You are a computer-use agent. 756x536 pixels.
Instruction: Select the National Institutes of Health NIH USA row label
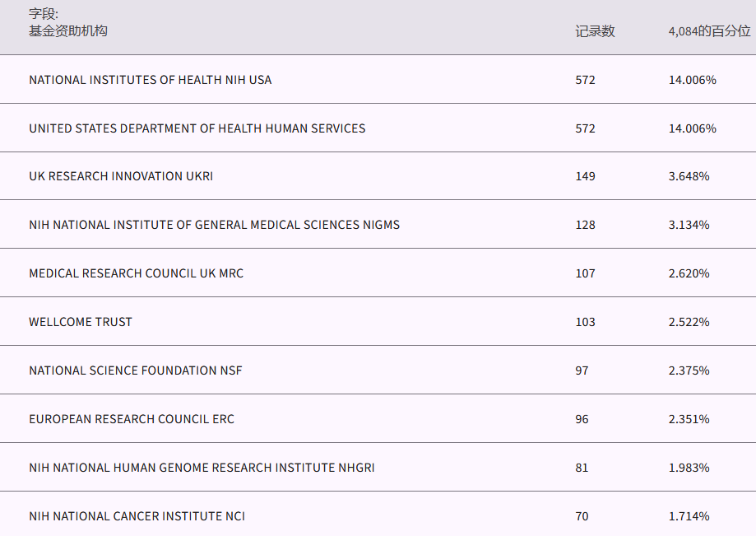pyautogui.click(x=150, y=80)
